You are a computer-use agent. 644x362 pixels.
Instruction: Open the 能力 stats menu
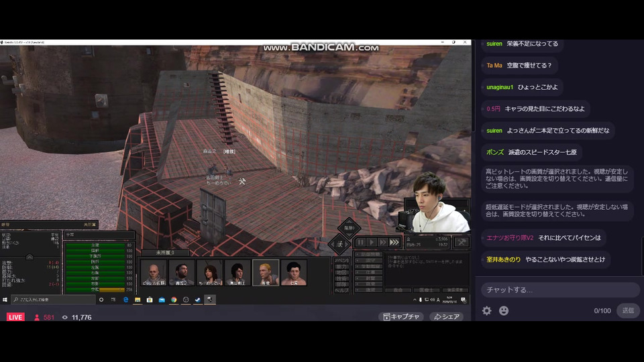point(341,266)
